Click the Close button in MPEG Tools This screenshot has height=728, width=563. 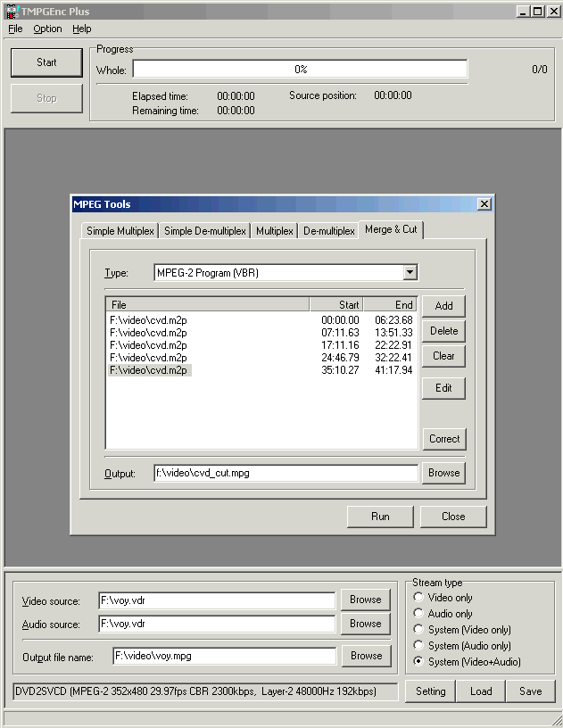click(x=453, y=517)
